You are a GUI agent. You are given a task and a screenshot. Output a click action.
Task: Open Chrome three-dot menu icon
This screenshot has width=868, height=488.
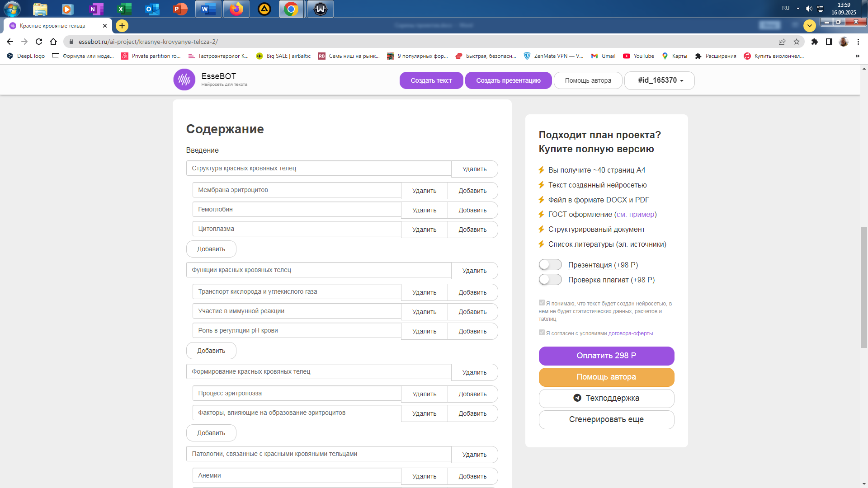coord(858,42)
